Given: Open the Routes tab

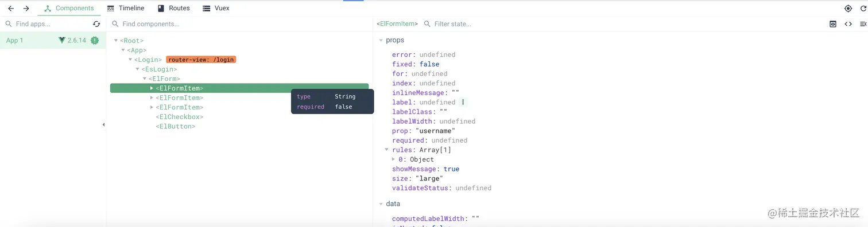Looking at the screenshot, I should (173, 9).
